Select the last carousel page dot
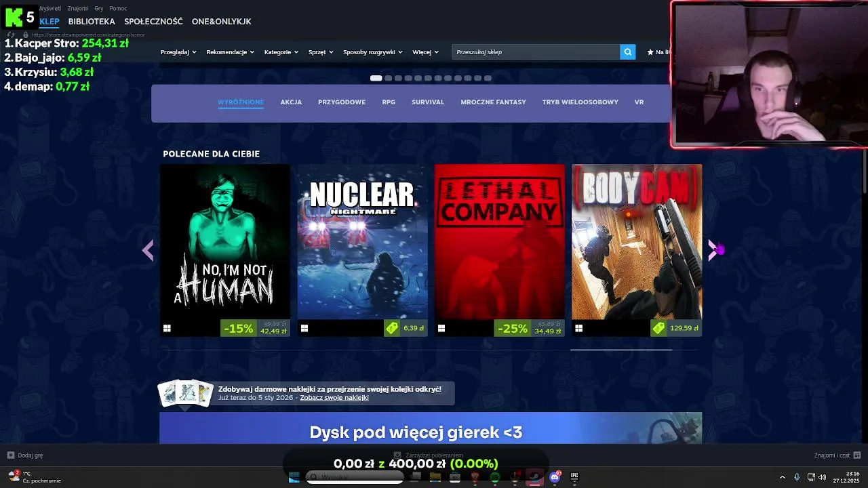Viewport: 868px width, 488px height. pos(488,78)
